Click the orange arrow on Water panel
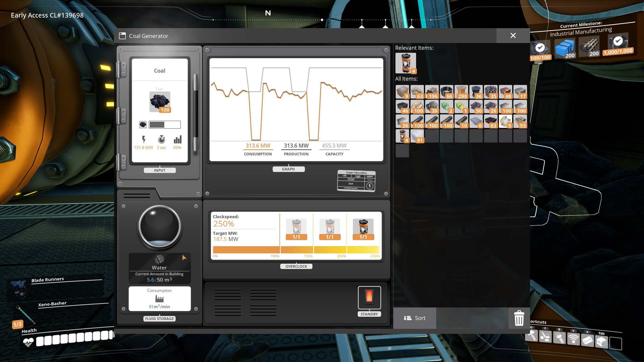Viewport: 644px width, 362px height. (184, 257)
